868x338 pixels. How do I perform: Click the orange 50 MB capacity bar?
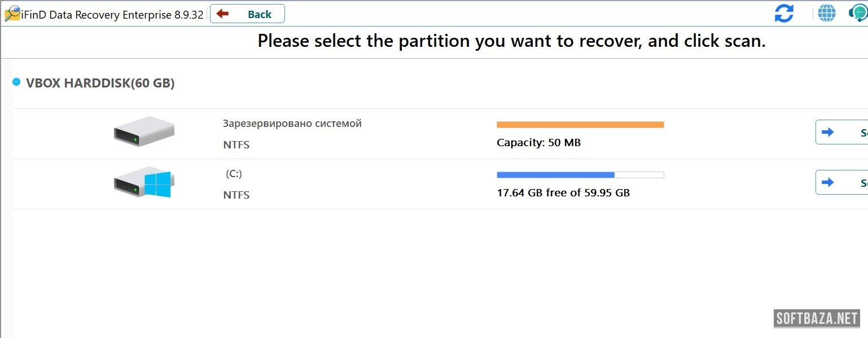point(580,125)
